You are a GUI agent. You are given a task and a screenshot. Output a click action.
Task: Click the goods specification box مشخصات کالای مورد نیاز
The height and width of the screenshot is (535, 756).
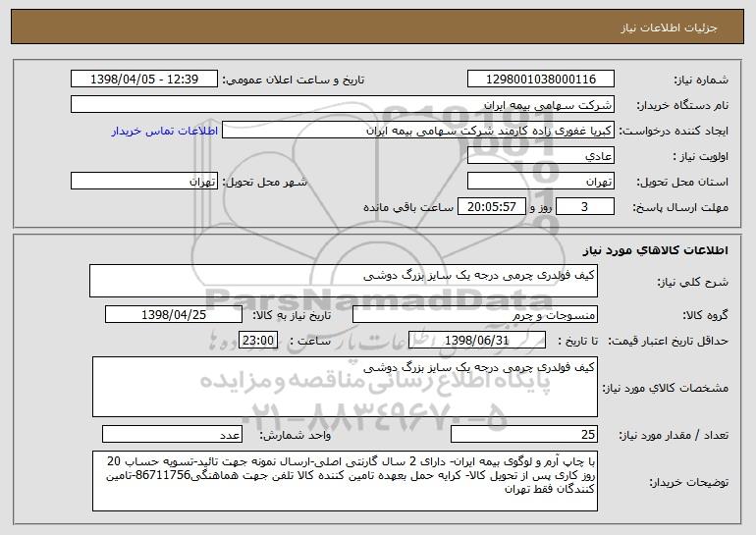pyautogui.click(x=345, y=387)
